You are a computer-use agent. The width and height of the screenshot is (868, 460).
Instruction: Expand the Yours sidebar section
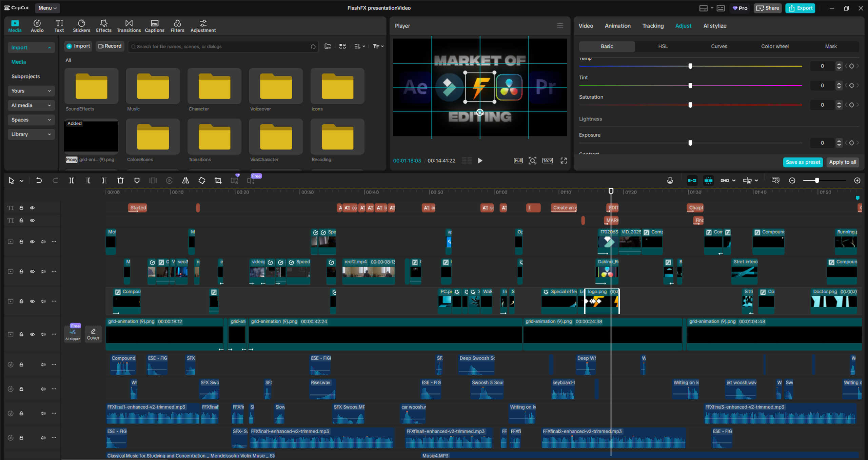31,91
